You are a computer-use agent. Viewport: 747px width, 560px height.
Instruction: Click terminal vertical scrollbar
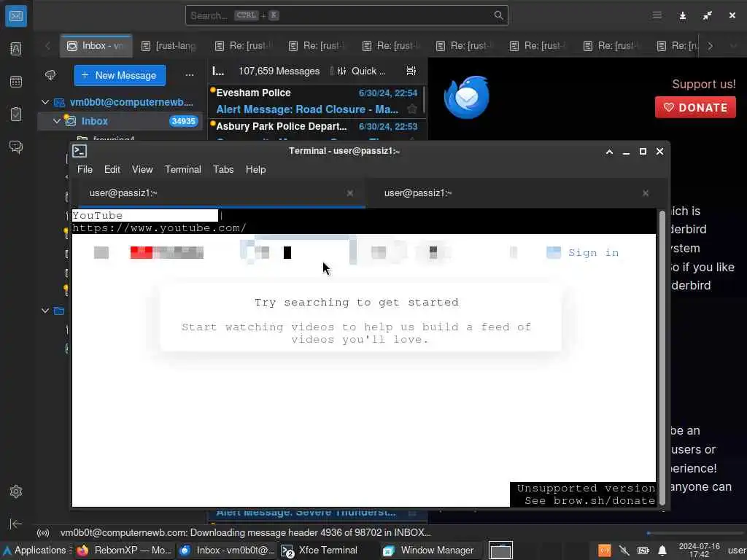(x=662, y=357)
